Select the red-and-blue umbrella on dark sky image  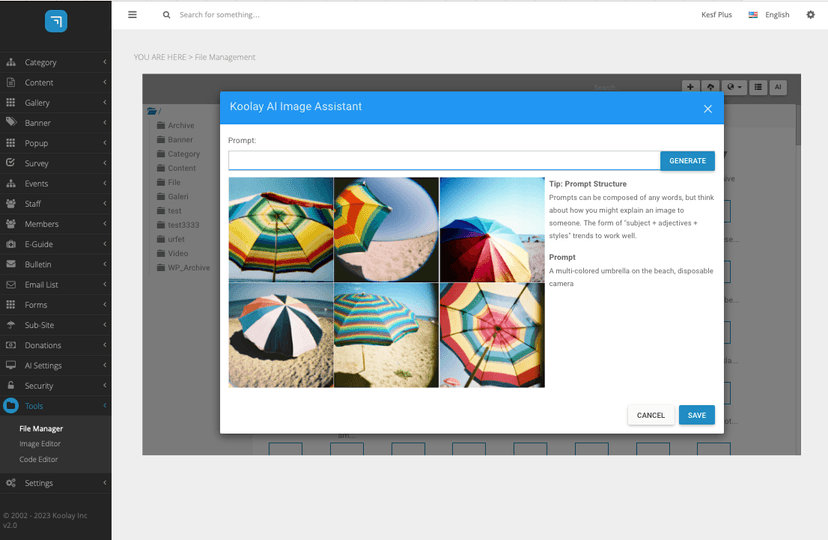(492, 230)
